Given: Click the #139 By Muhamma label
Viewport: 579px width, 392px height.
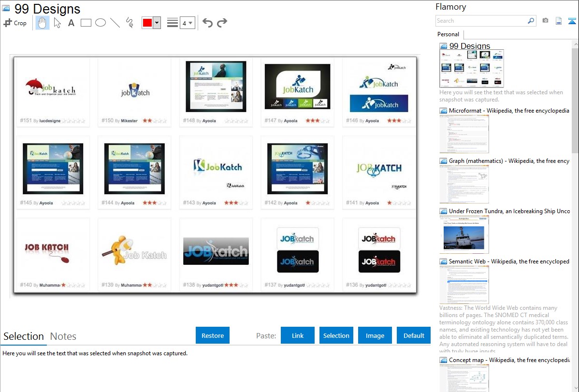Looking at the screenshot, I should 121,285.
